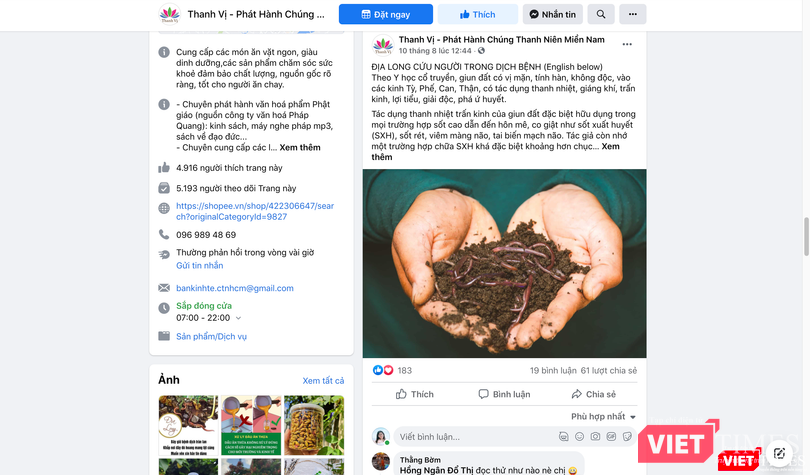The height and width of the screenshot is (475, 810).
Task: Click the page vertical scrollbar thumb
Action: [806, 236]
